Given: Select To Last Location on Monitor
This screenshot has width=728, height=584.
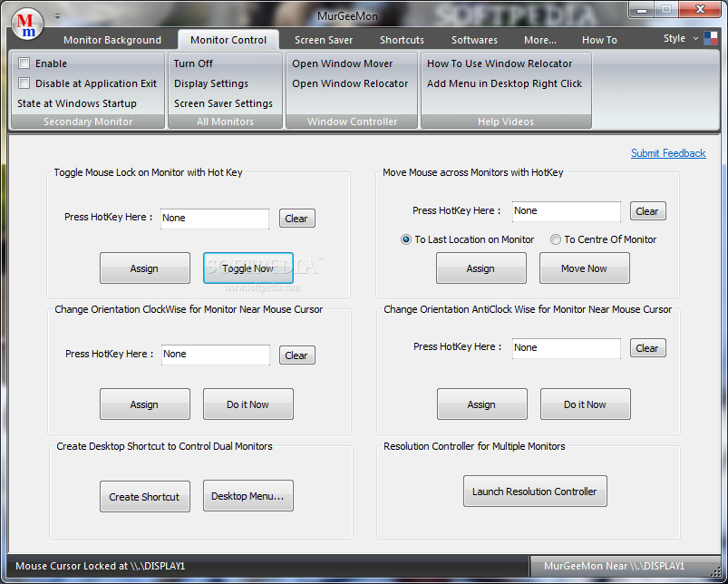Looking at the screenshot, I should 468,239.
